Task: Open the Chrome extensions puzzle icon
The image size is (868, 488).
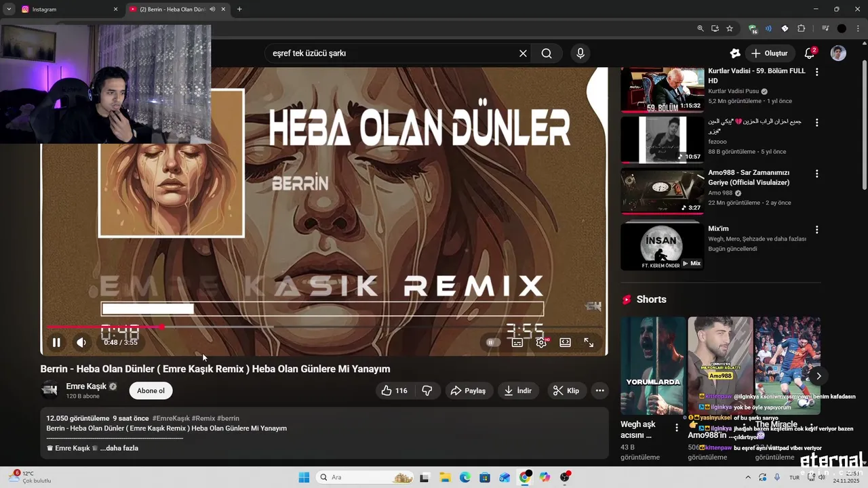Action: point(801,28)
